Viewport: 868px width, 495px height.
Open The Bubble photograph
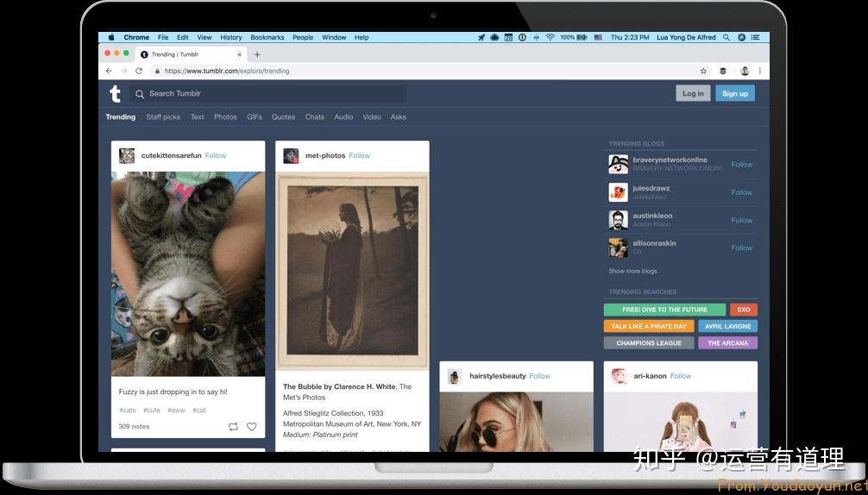[352, 271]
